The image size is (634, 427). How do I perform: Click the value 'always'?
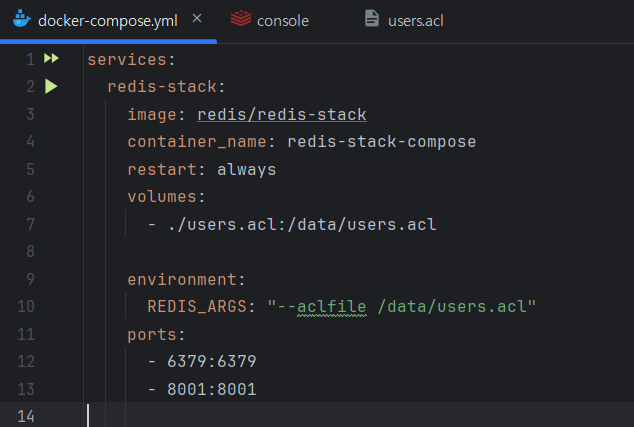coord(247,169)
